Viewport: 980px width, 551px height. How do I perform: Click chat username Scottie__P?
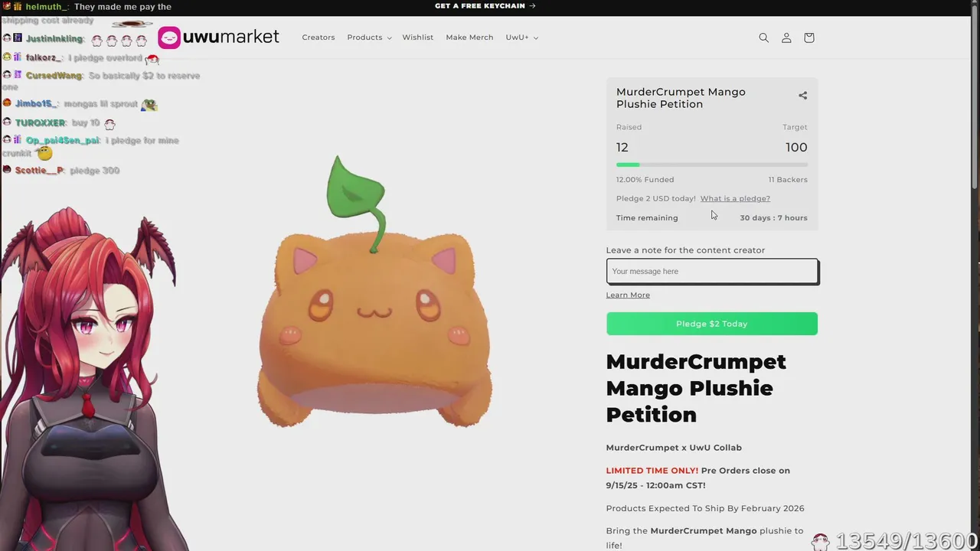39,171
